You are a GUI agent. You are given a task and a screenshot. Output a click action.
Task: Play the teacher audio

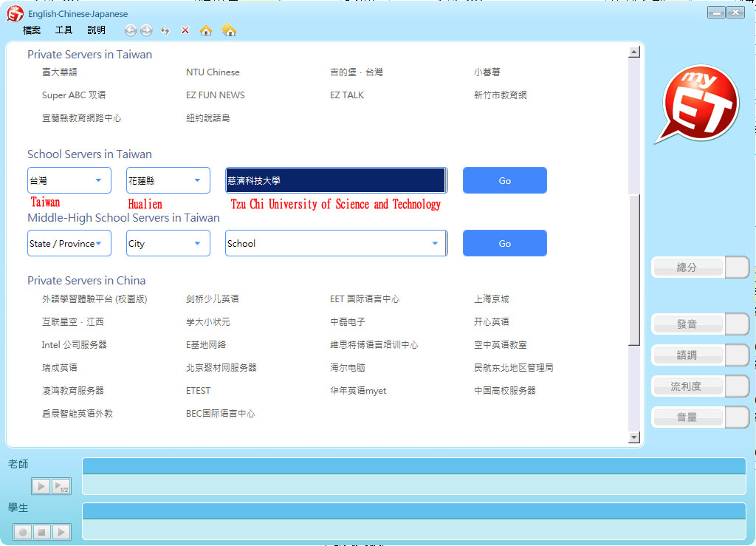click(x=41, y=486)
